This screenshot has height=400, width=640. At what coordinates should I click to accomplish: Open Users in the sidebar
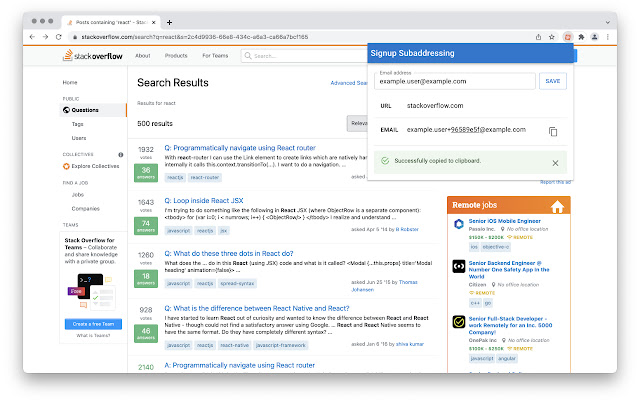(79, 138)
